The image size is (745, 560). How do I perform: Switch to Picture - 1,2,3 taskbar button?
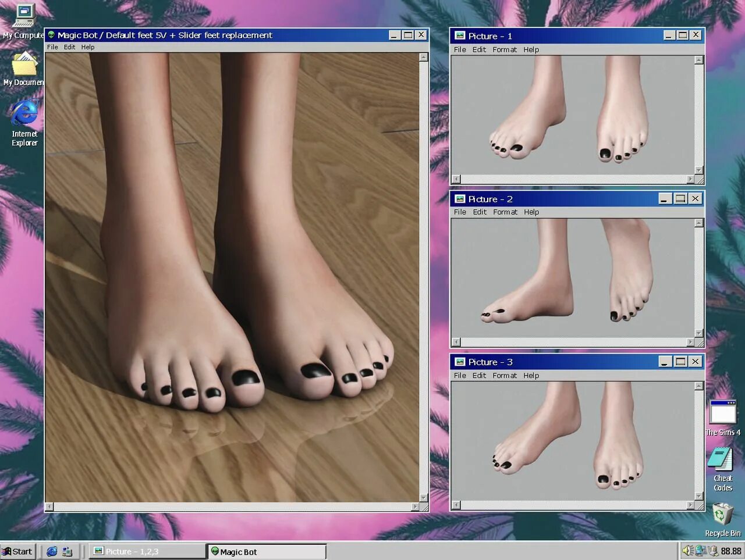pyautogui.click(x=147, y=551)
